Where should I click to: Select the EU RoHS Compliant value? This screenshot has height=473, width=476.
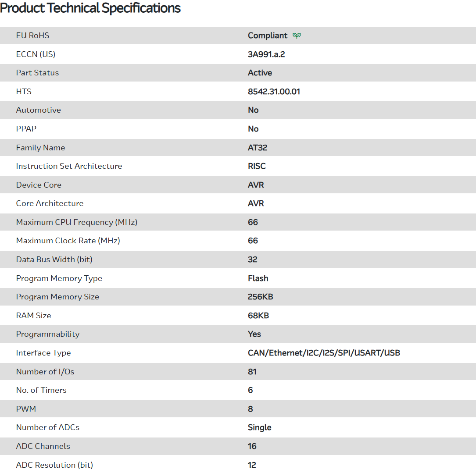pyautogui.click(x=267, y=36)
